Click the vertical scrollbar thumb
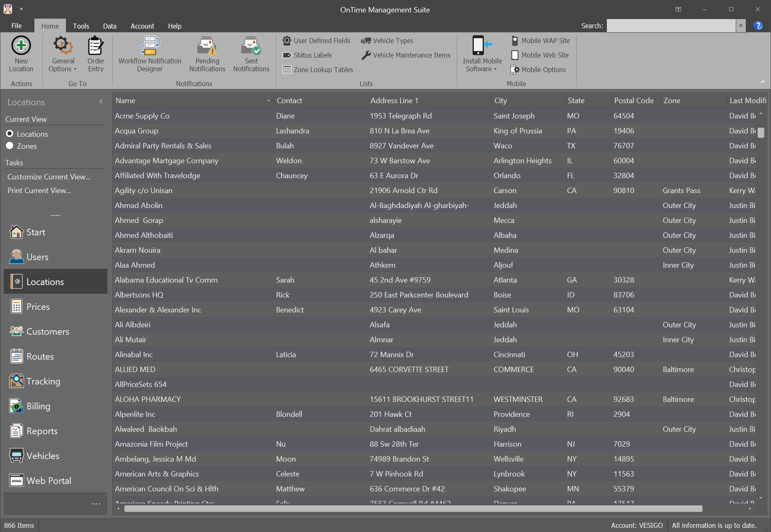 pyautogui.click(x=761, y=133)
